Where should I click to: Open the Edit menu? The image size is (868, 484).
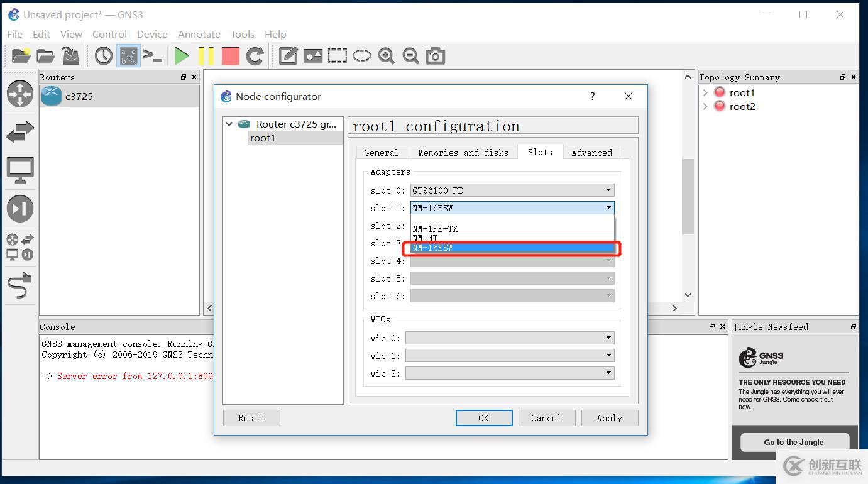[41, 34]
